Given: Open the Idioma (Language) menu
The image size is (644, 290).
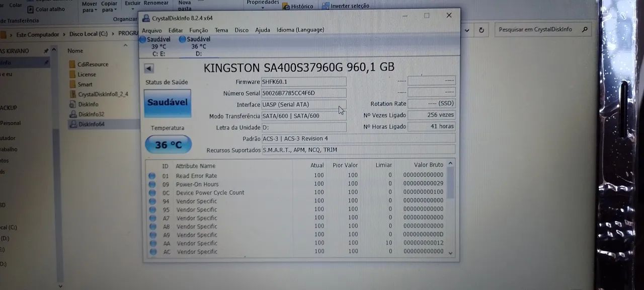Looking at the screenshot, I should (x=300, y=30).
